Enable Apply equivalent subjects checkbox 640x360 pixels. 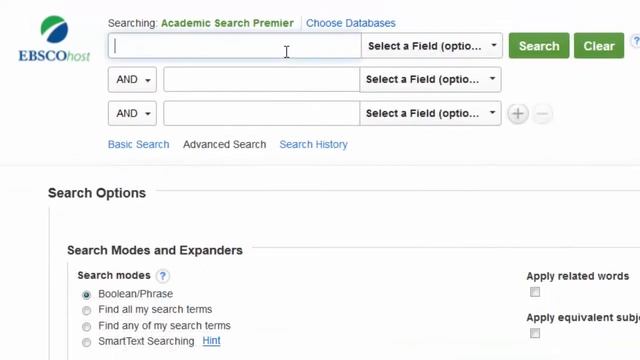[535, 333]
